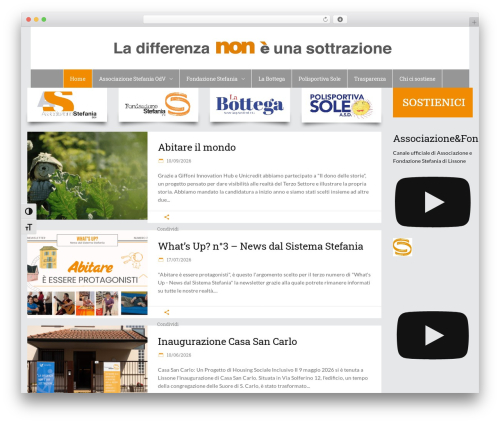Screen dimensions: 500x423
Task: Click the site banner La differenza non è una sottrazione
Action: click(252, 48)
